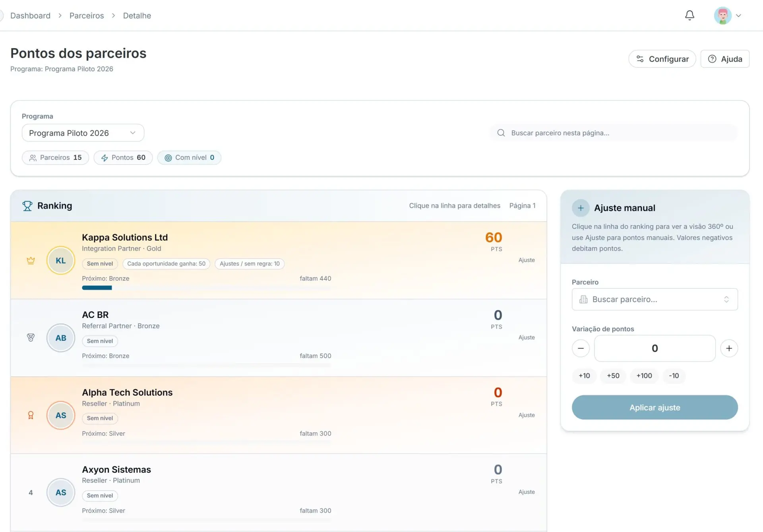
Task: Click the Configurar button
Action: (662, 59)
